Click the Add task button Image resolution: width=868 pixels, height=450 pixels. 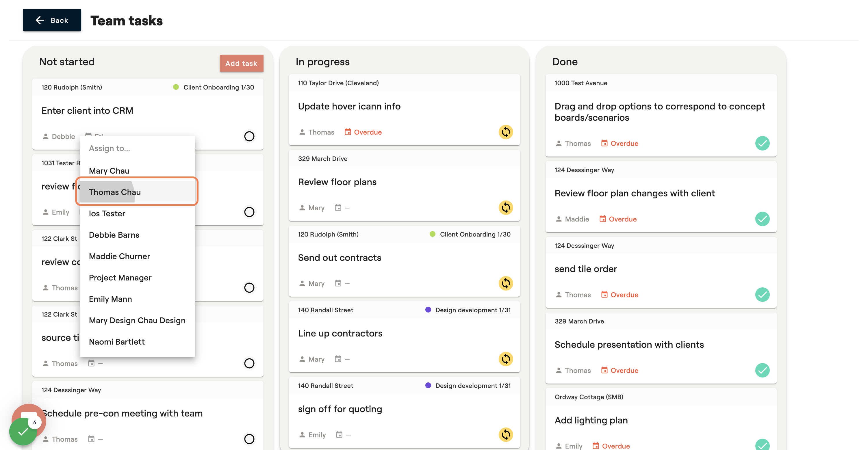[x=241, y=63]
